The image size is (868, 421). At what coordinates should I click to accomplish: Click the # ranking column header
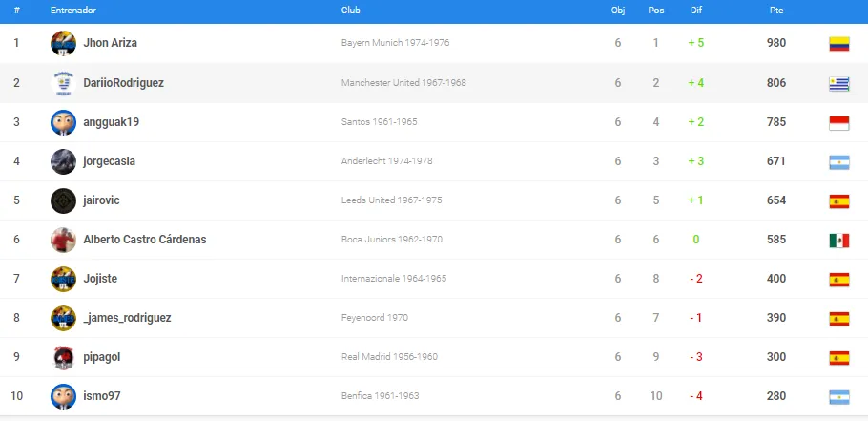pyautogui.click(x=16, y=11)
